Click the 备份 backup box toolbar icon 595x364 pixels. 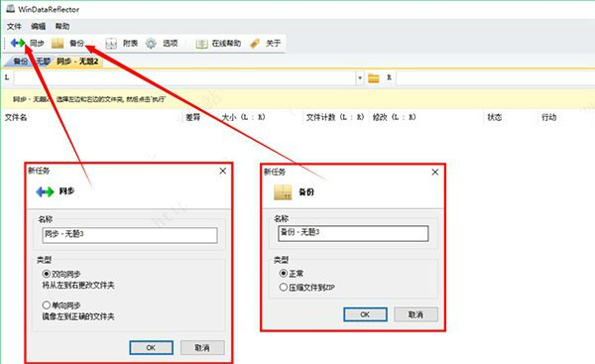pyautogui.click(x=58, y=44)
